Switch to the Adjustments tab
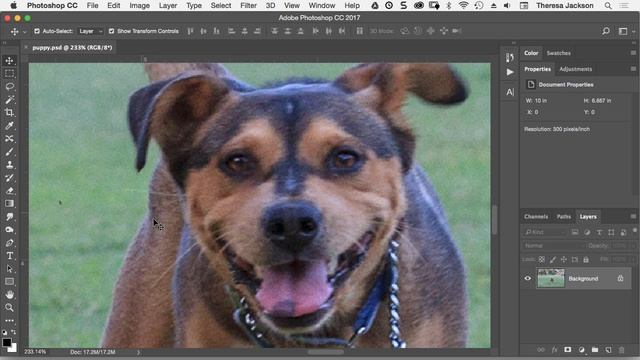Image resolution: width=640 pixels, height=360 pixels. tap(576, 69)
